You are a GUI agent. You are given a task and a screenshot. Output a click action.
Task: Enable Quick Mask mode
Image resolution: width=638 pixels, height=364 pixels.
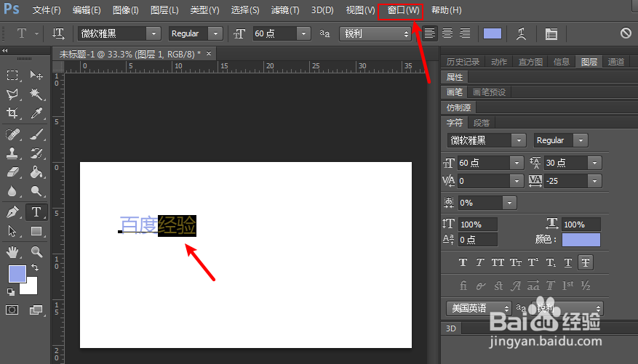pyautogui.click(x=12, y=310)
